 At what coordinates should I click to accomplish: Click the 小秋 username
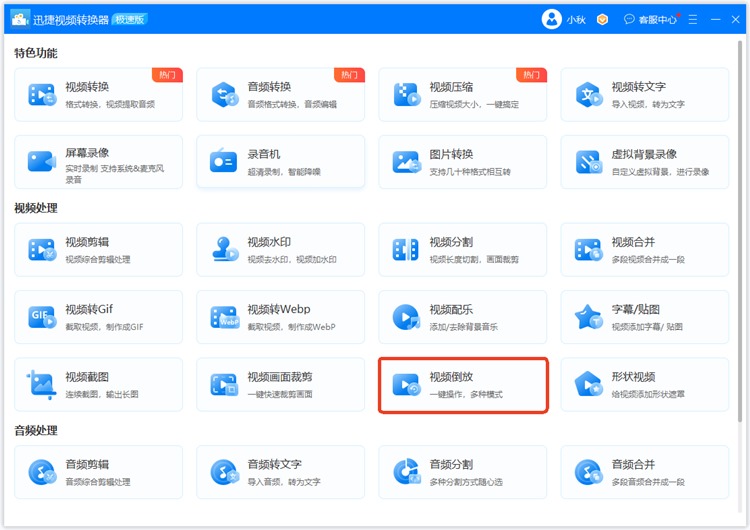click(576, 20)
